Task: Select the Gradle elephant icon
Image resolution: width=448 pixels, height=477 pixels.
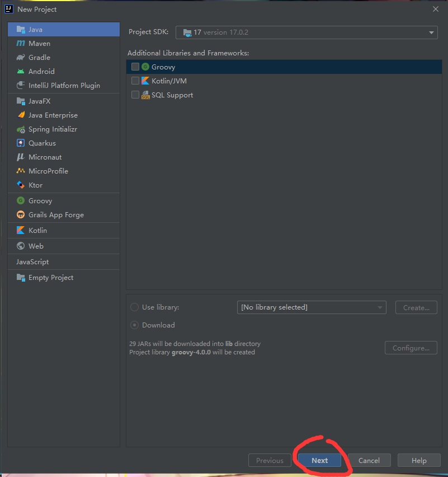Action: click(21, 58)
